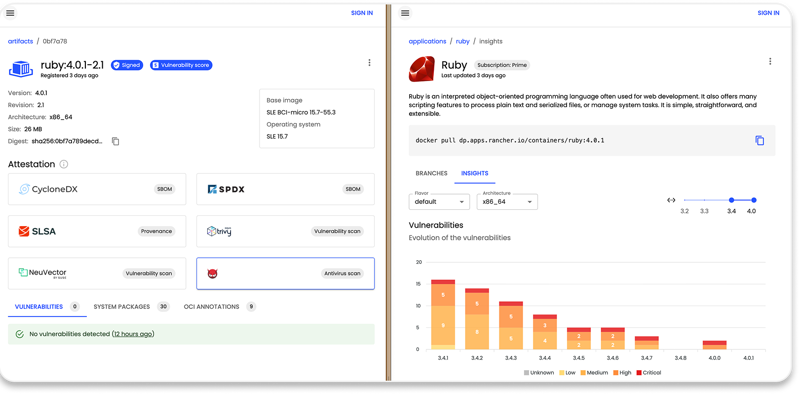Click the ruby container image icon

(21, 69)
